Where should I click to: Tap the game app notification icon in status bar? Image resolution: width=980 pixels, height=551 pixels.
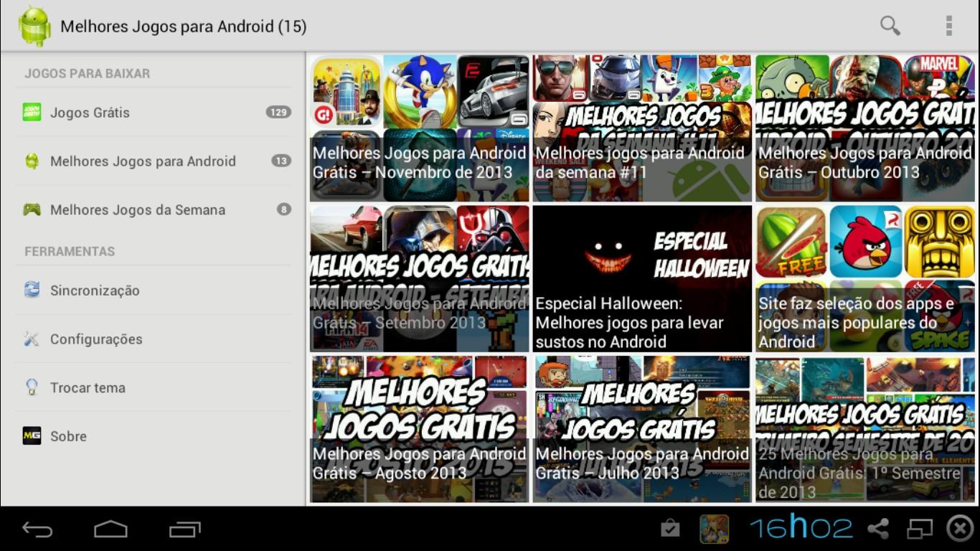tap(714, 529)
